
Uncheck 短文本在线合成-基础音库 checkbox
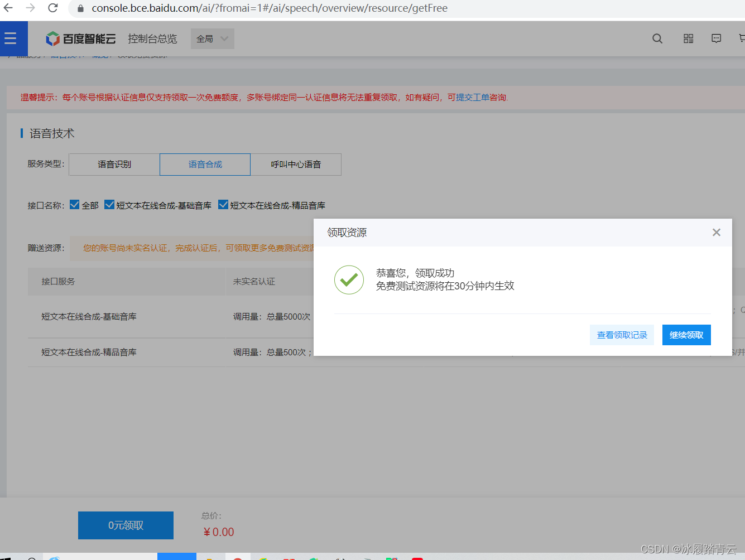(x=109, y=204)
